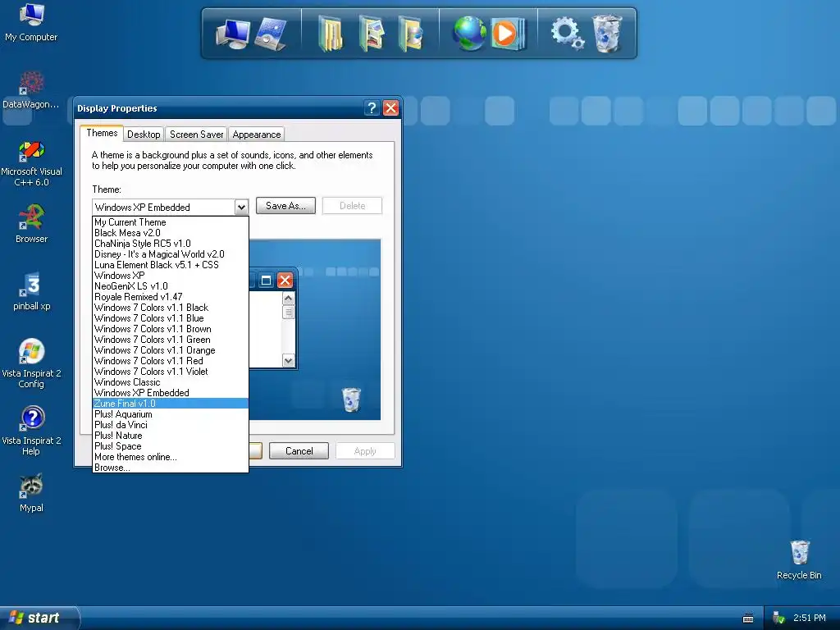Image resolution: width=840 pixels, height=630 pixels.
Task: Open the music folder icon in dock
Action: (411, 34)
